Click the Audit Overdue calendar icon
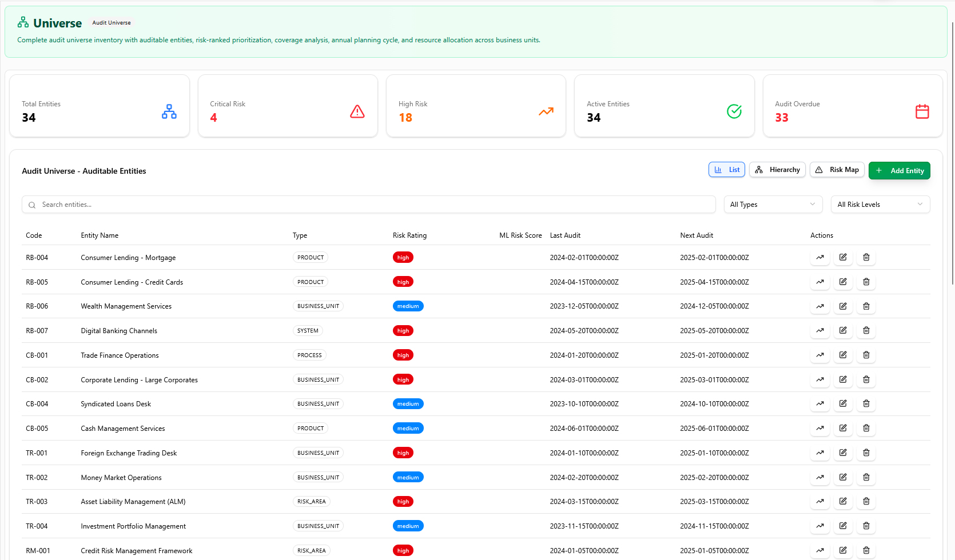The width and height of the screenshot is (955, 560). tap(922, 111)
